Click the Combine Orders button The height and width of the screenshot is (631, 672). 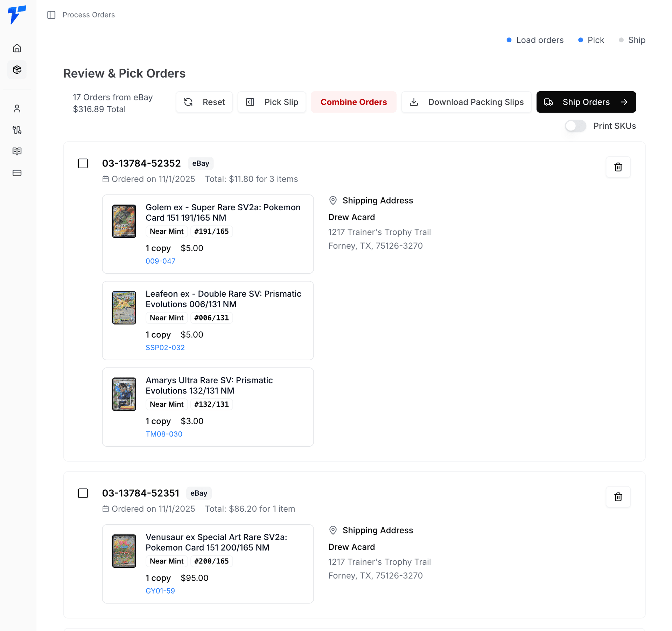[x=353, y=102]
